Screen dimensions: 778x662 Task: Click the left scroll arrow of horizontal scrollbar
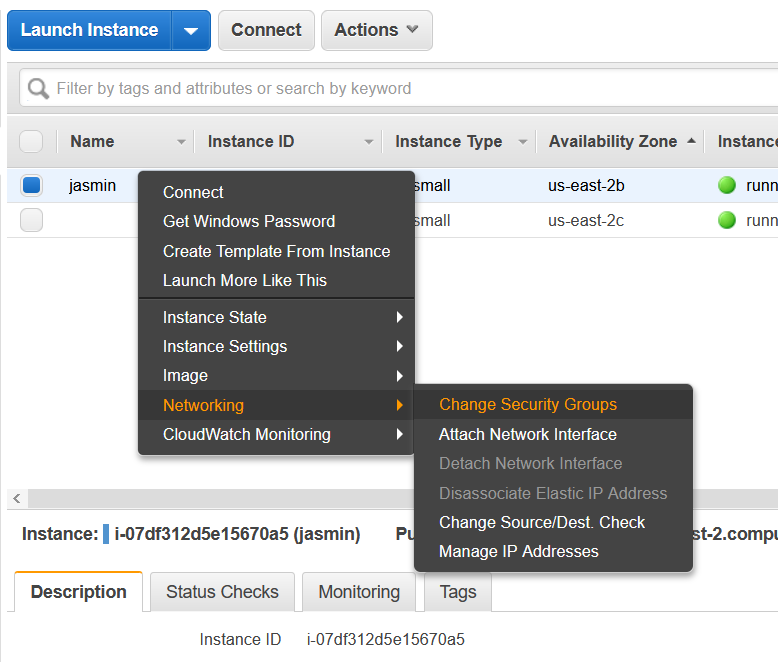coord(16,498)
